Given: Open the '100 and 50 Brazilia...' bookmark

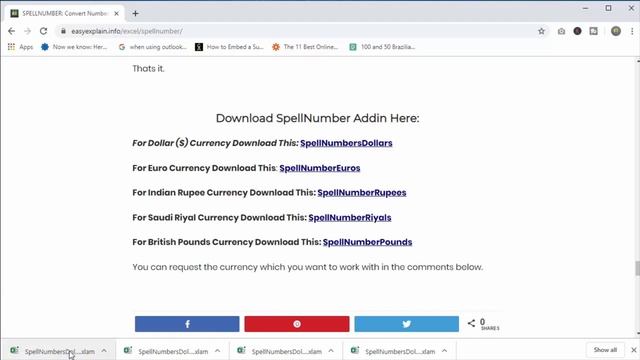Looking at the screenshot, I should click(382, 47).
